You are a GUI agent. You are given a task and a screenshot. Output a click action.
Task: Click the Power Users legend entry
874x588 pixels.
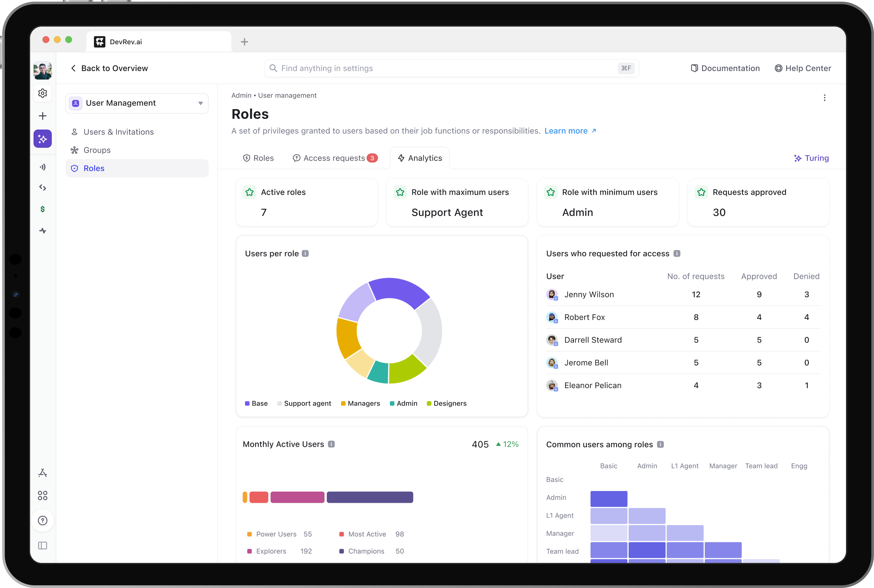pos(279,534)
